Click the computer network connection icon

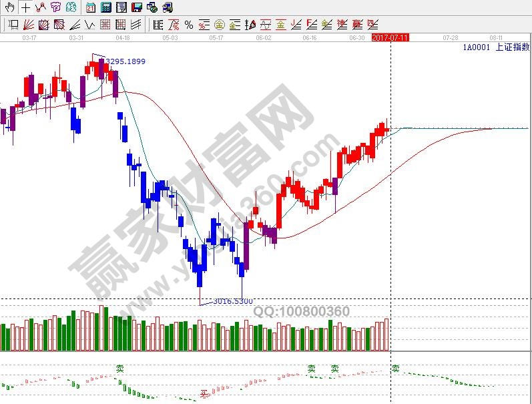click(x=152, y=8)
